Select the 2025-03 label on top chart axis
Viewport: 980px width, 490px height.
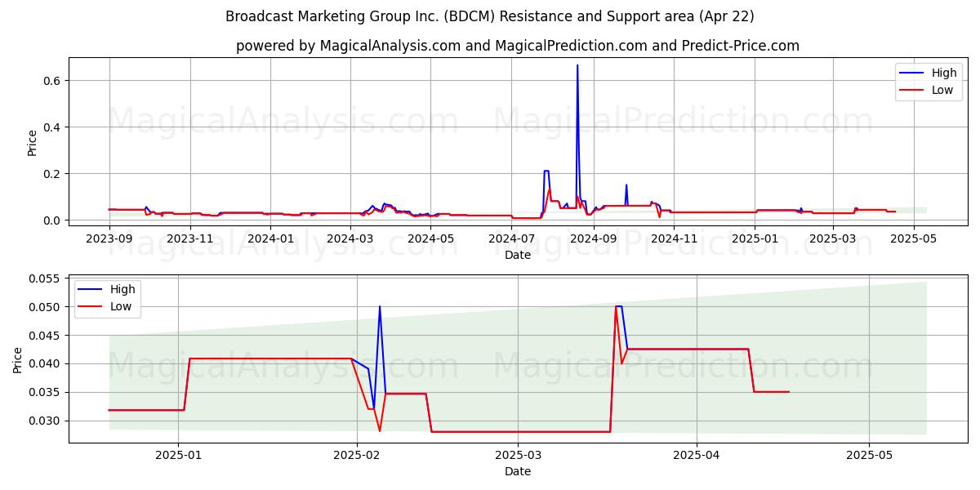(x=833, y=238)
